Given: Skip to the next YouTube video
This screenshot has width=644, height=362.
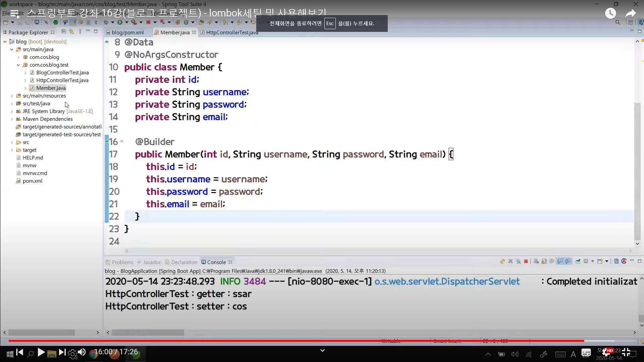Looking at the screenshot, I should [62, 352].
